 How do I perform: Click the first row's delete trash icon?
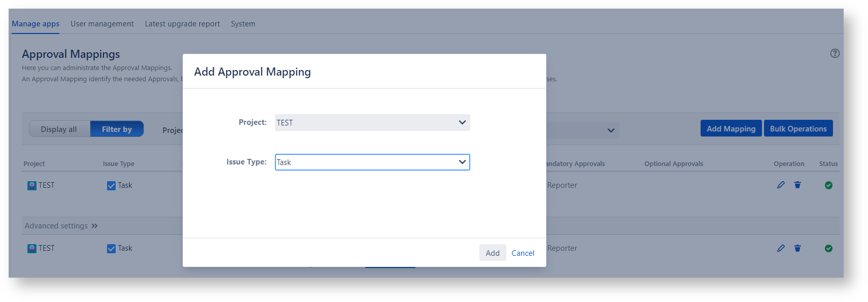coord(797,185)
